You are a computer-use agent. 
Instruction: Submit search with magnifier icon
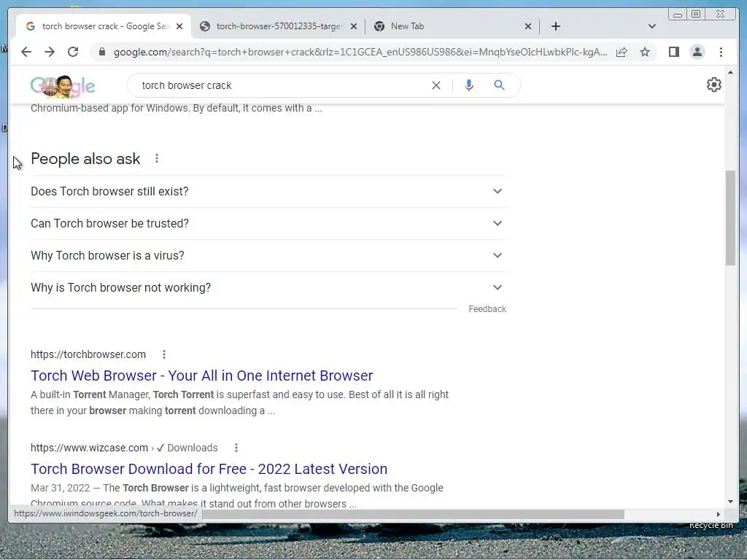point(499,85)
